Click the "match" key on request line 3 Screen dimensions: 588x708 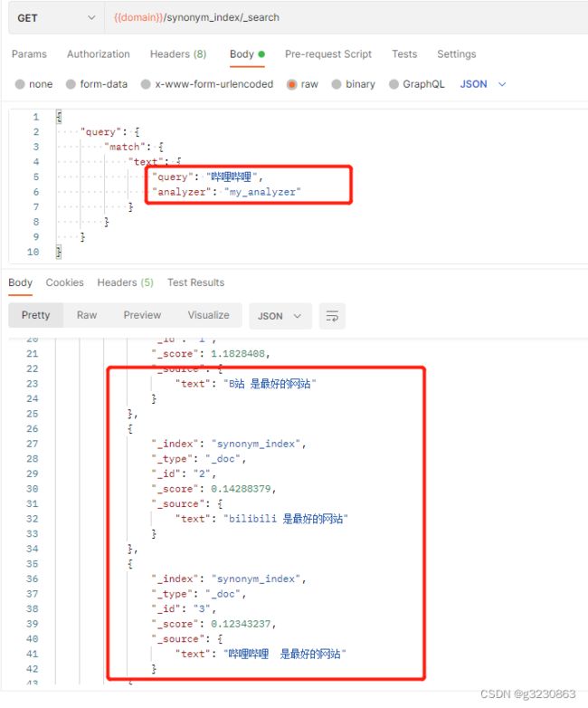click(x=125, y=148)
